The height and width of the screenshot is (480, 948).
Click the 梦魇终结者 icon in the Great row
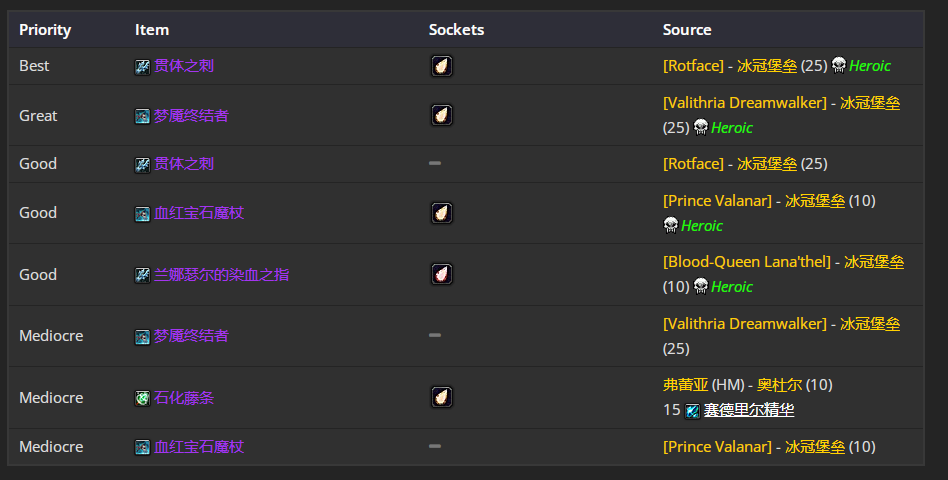(x=142, y=116)
